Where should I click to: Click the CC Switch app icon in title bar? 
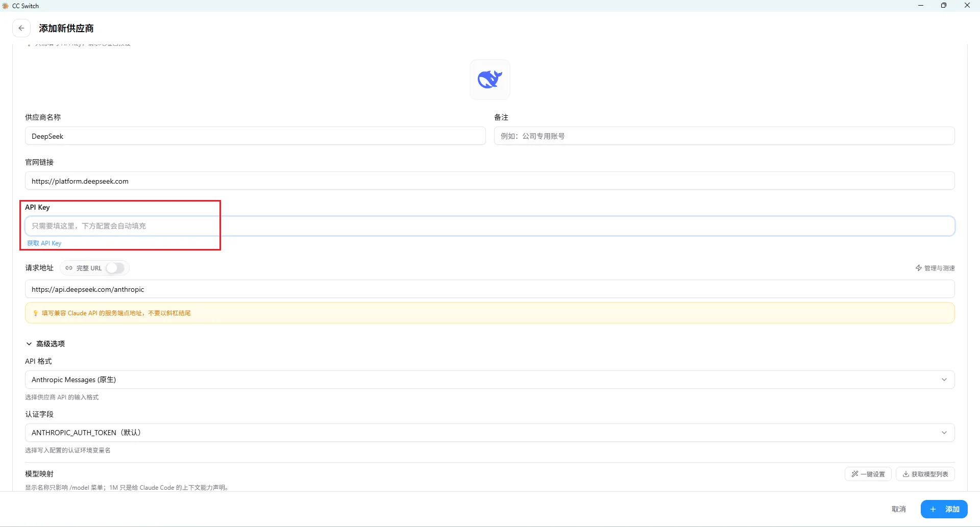point(6,6)
